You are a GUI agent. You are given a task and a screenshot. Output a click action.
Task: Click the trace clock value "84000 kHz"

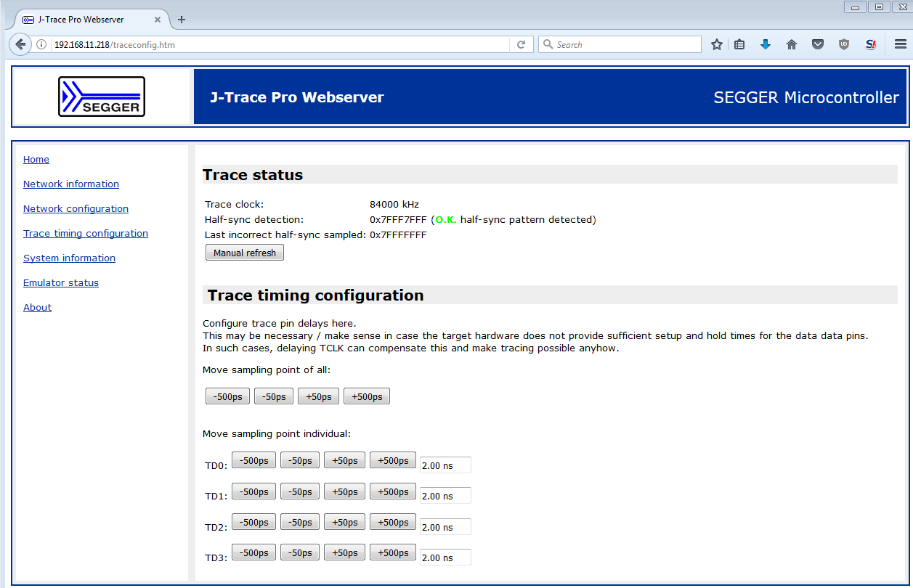[x=394, y=205]
